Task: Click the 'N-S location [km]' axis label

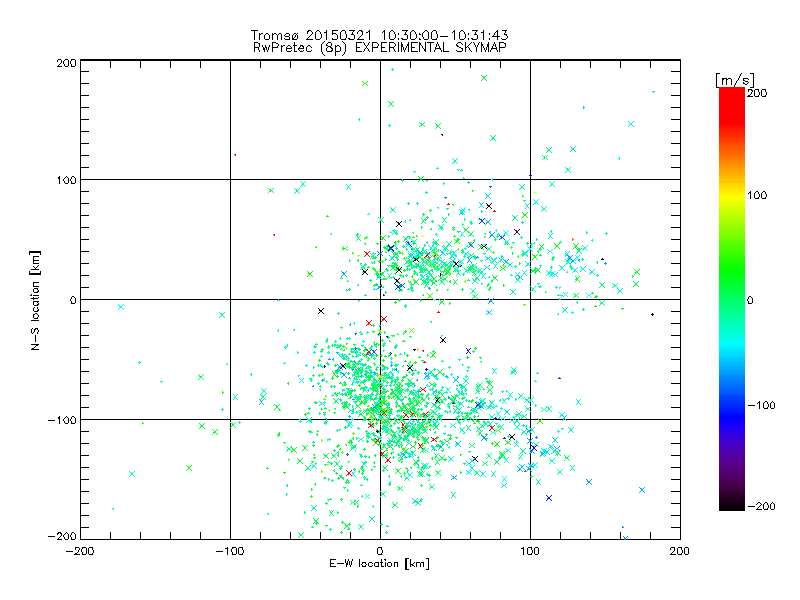Action: click(x=35, y=300)
